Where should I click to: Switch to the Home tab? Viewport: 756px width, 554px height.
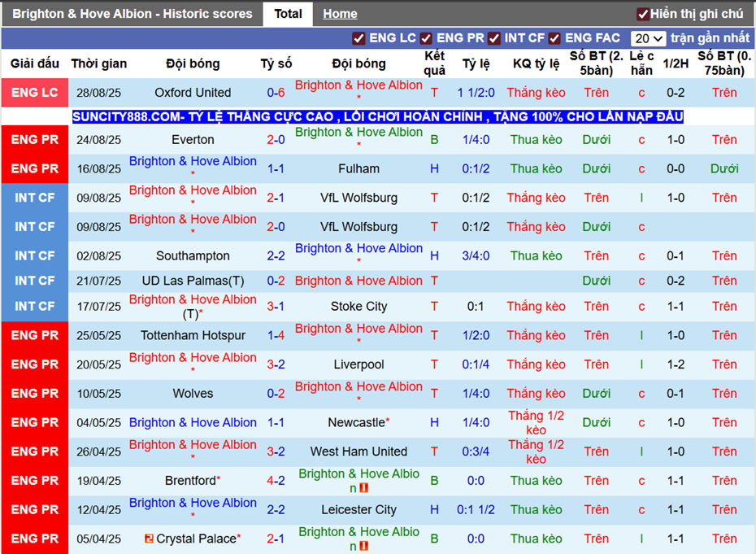click(x=340, y=14)
